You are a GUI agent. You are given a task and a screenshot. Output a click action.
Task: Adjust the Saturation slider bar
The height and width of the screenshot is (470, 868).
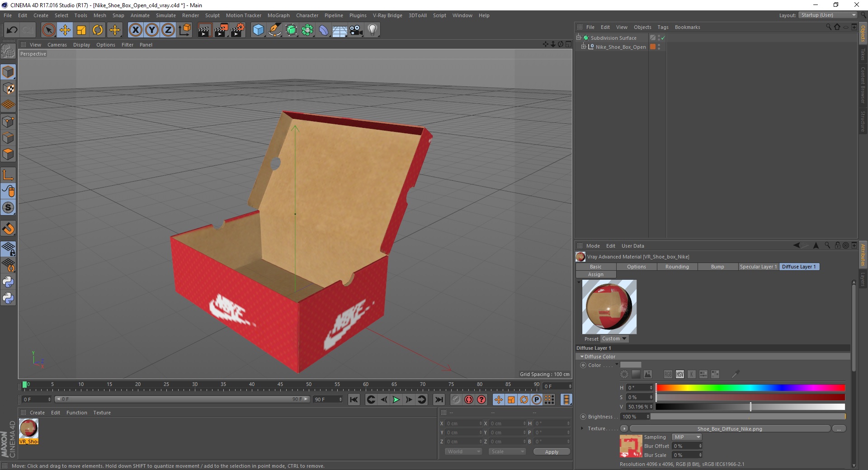point(750,397)
